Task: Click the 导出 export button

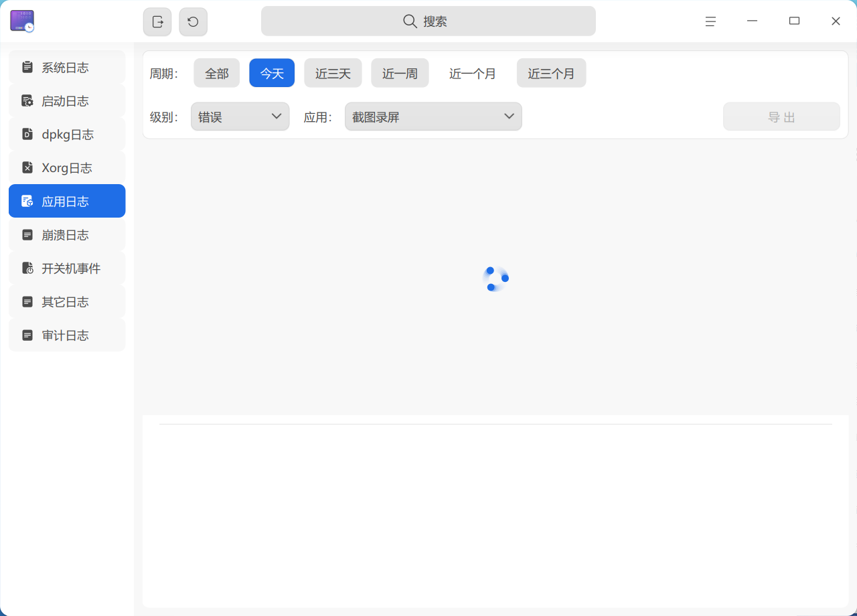Action: (x=781, y=117)
